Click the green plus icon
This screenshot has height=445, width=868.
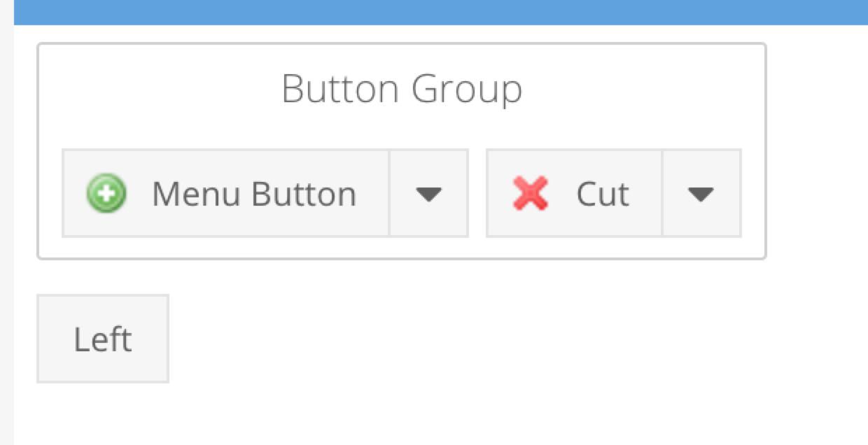106,193
